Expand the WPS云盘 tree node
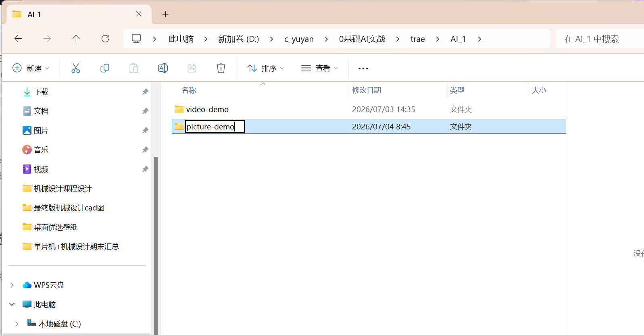Viewport: 644px width, 335px height. (12, 285)
